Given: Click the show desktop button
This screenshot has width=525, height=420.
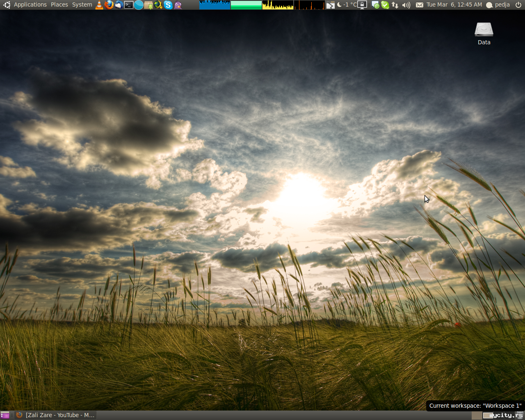Looking at the screenshot, I should (5, 415).
